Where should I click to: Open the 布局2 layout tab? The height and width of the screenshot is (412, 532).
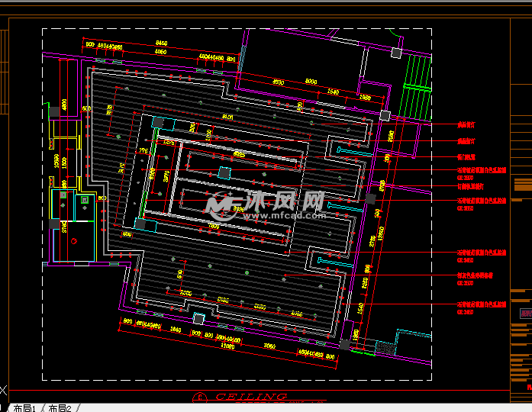pyautogui.click(x=60, y=407)
